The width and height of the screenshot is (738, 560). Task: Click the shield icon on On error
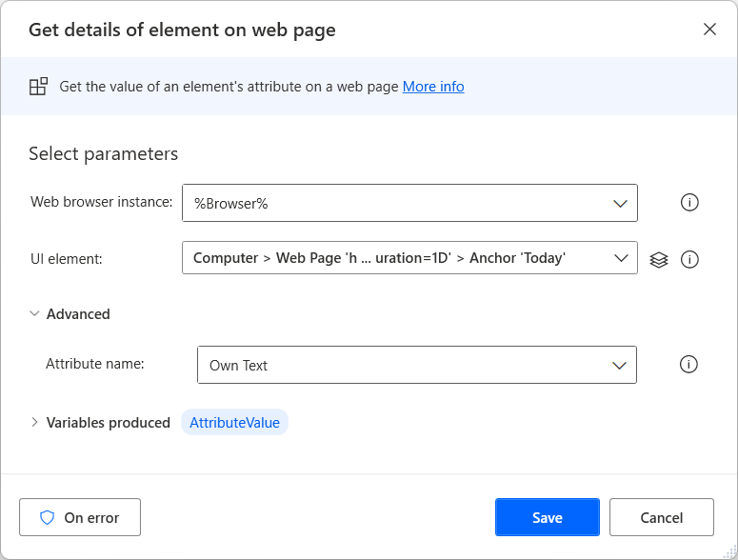pyautogui.click(x=47, y=518)
